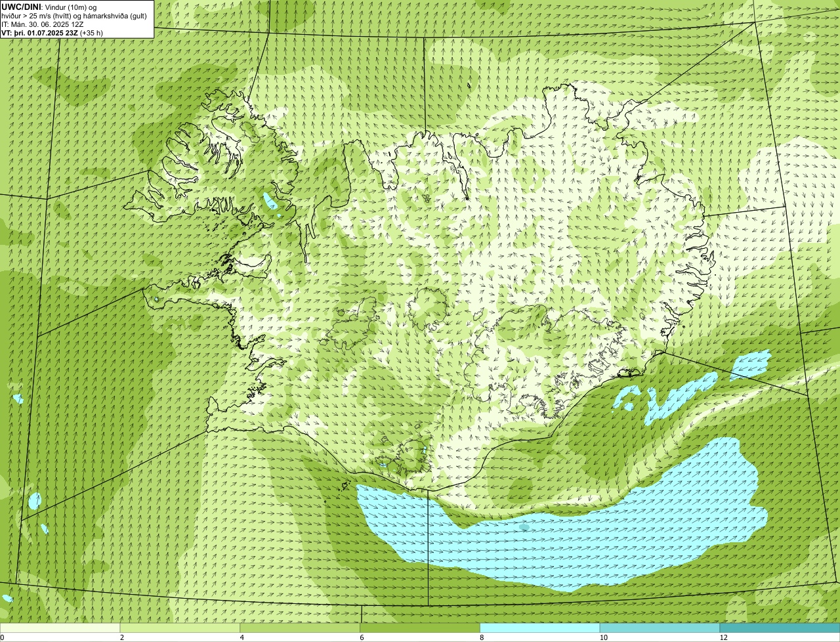The image size is (840, 642).
Task: Choose the 6–8 darker green scale segment
Action: [x=421, y=628]
